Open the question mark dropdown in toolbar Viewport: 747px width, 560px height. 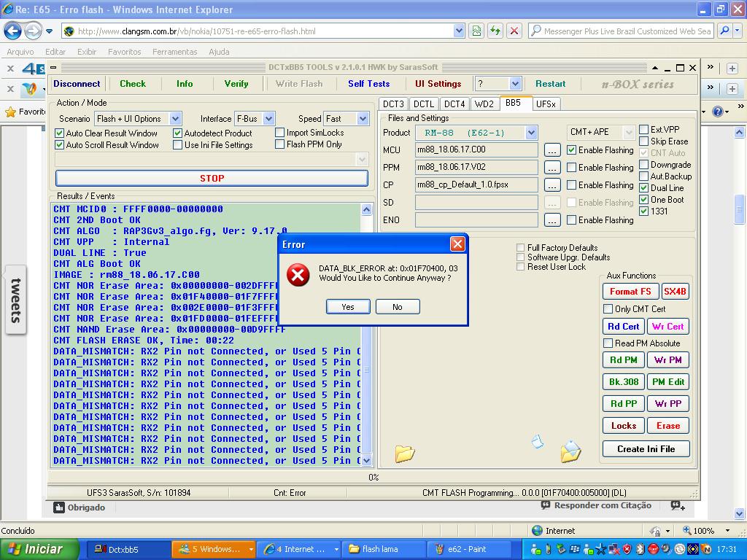click(x=515, y=84)
